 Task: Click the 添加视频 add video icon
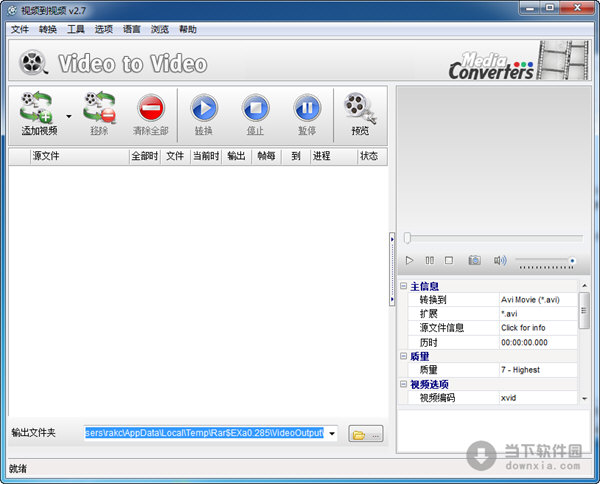coord(36,108)
